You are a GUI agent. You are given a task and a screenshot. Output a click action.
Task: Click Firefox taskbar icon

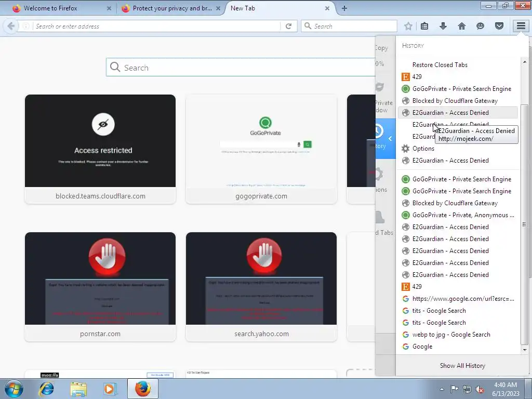click(x=143, y=389)
